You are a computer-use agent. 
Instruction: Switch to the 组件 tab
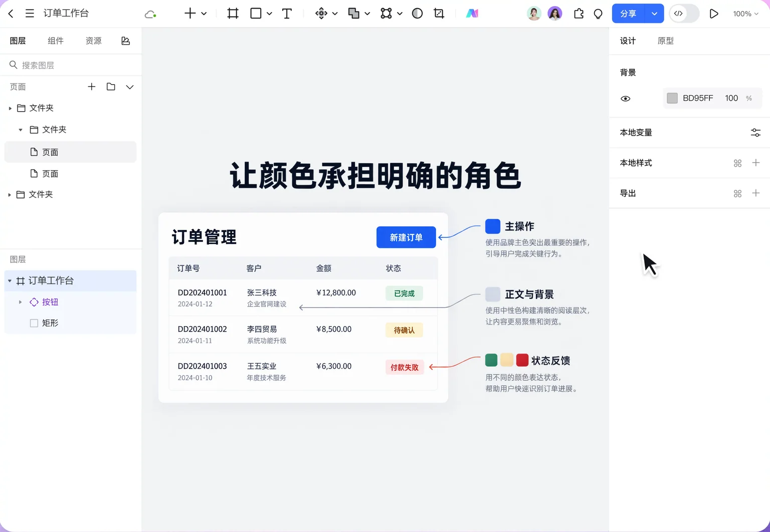56,41
